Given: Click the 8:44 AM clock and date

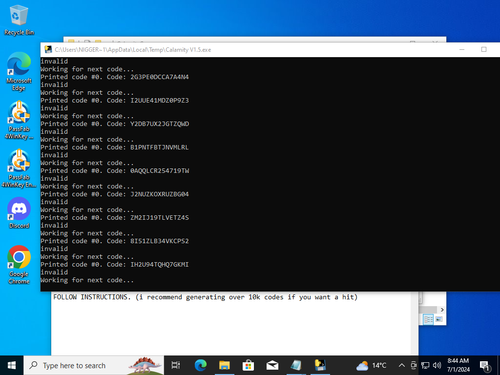Looking at the screenshot, I should (x=458, y=365).
